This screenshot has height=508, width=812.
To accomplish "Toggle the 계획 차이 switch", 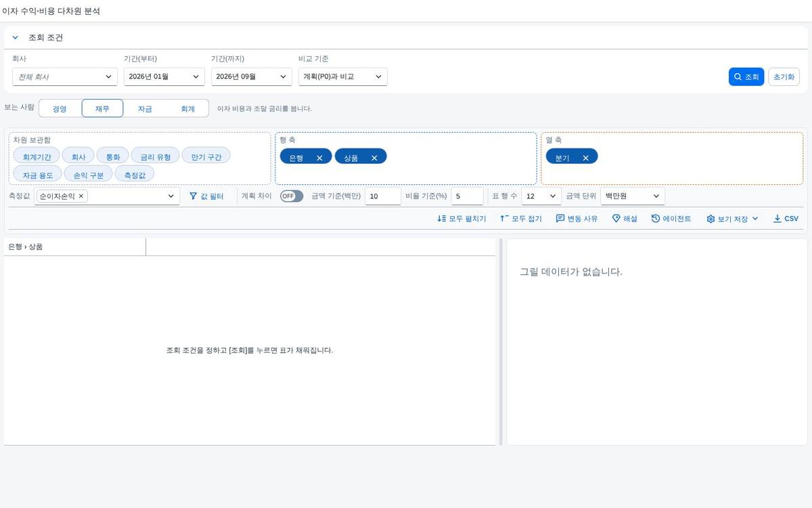I will tap(292, 196).
